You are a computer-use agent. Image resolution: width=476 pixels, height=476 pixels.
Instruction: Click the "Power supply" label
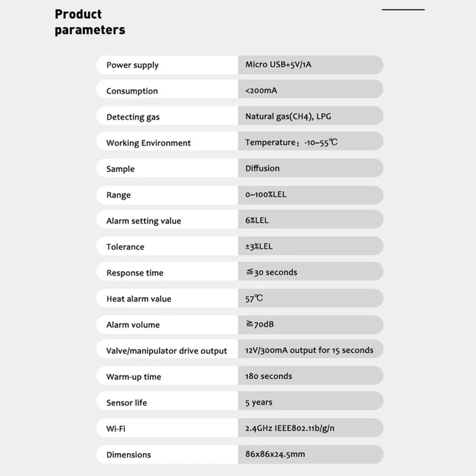point(132,65)
